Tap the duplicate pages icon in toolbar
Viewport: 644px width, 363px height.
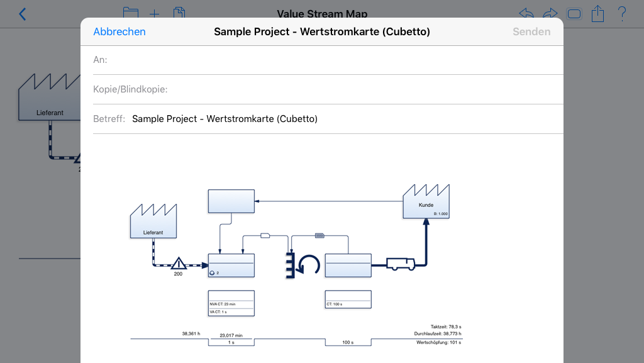click(x=179, y=13)
